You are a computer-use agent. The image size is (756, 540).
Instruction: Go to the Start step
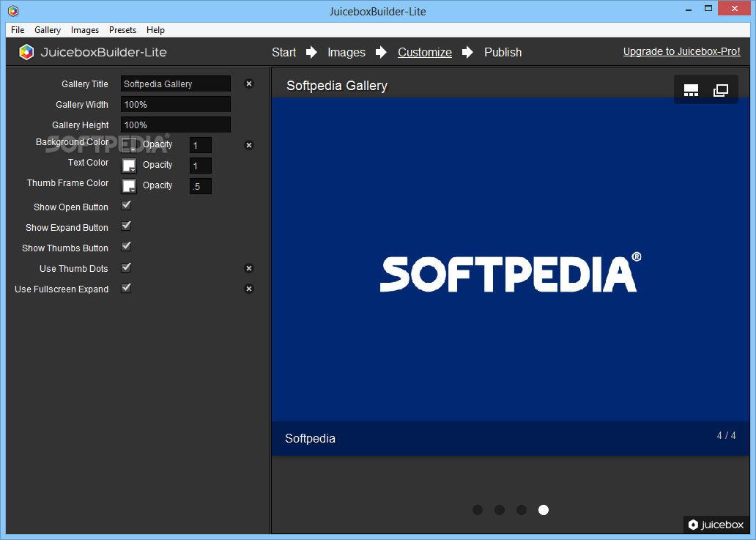tap(284, 52)
